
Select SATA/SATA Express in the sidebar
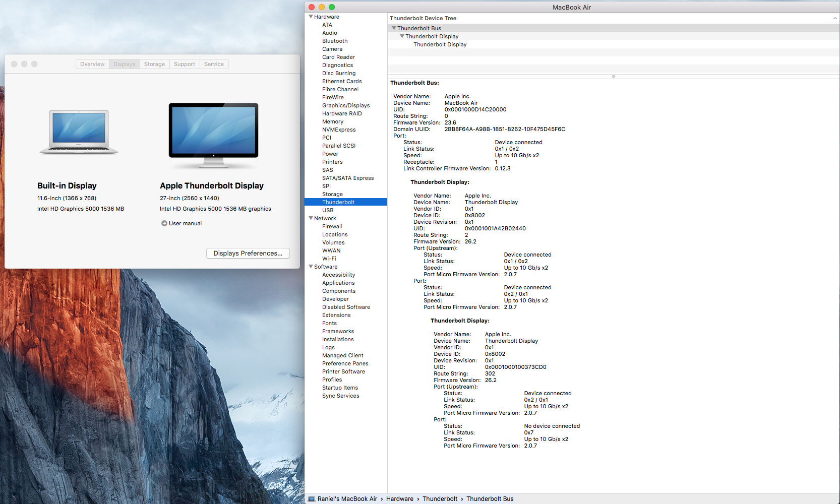pyautogui.click(x=348, y=178)
